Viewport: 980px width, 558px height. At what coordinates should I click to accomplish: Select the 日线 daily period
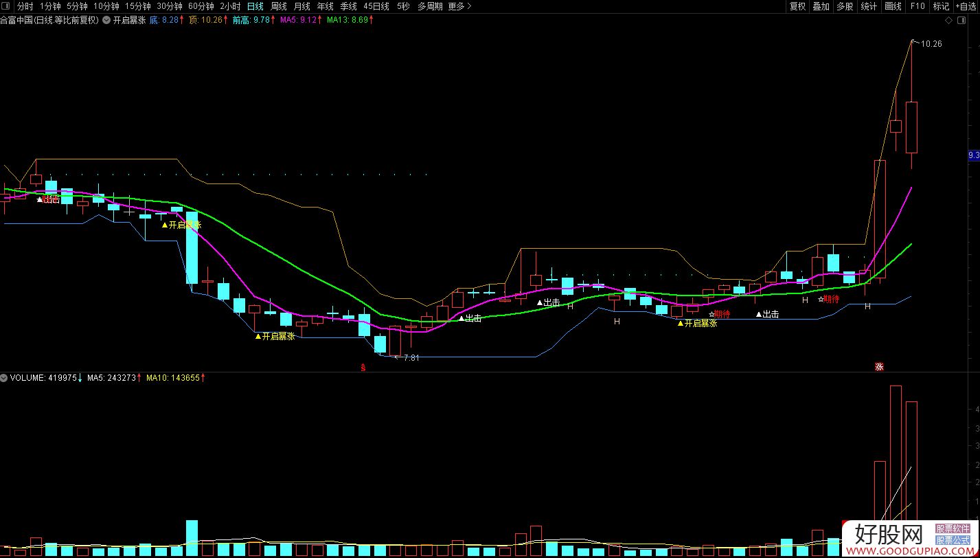(x=255, y=6)
